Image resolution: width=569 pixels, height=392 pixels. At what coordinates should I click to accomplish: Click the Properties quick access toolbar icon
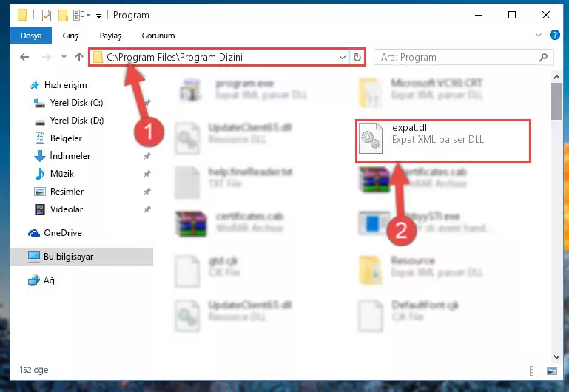[47, 16]
